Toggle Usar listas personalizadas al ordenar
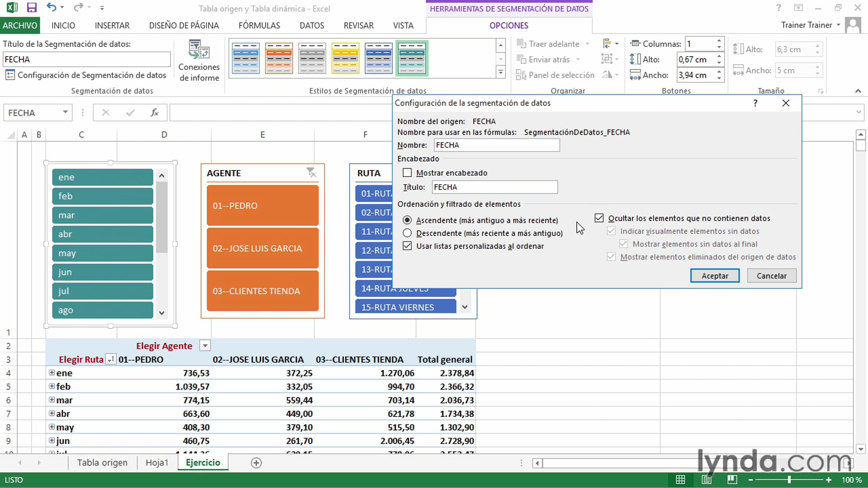The width and height of the screenshot is (868, 488). click(x=407, y=246)
